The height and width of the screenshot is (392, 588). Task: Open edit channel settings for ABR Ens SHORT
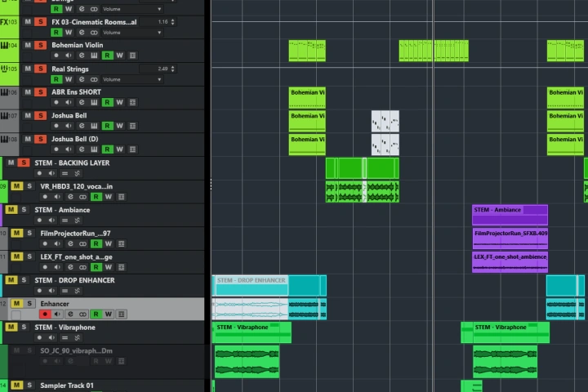pos(82,102)
